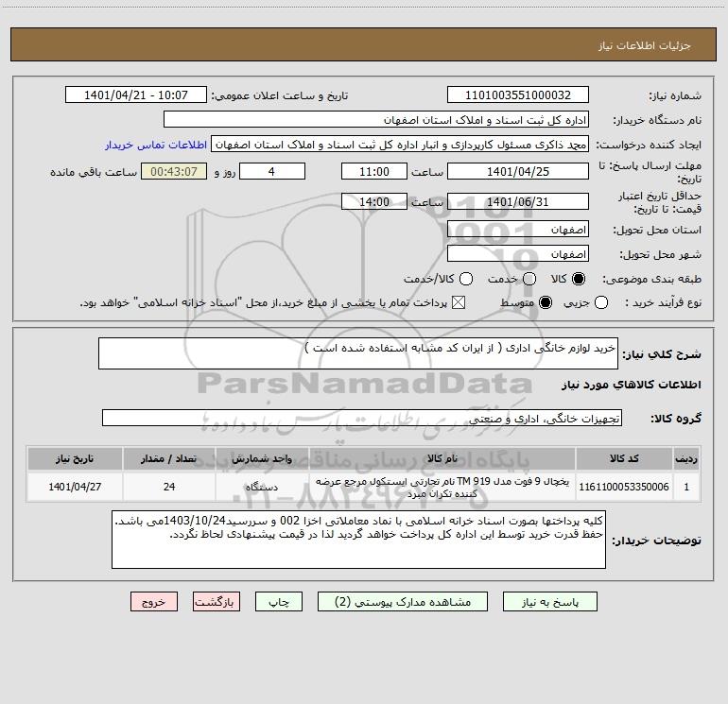Click the public announcement date field
Screen dimensions: 728x704
[136, 95]
